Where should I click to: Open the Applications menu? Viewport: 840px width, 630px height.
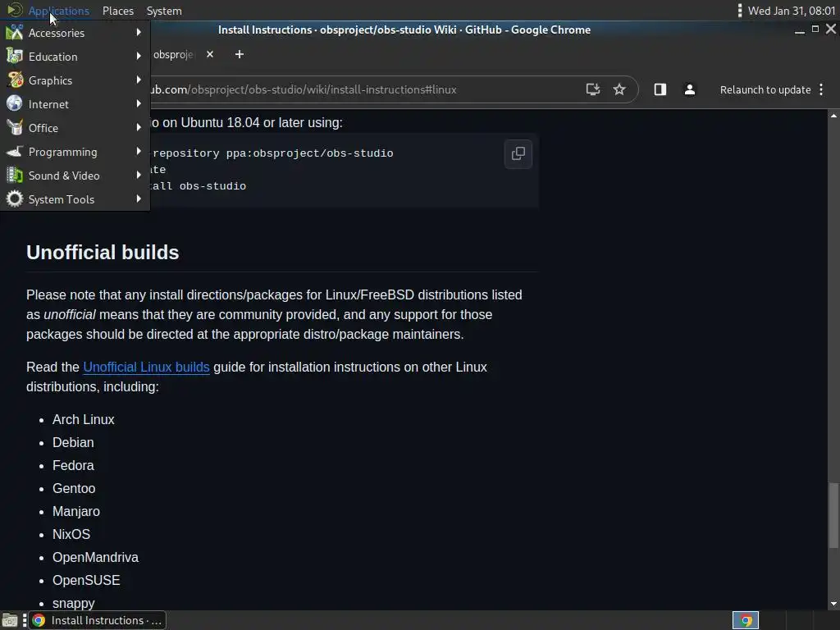click(x=58, y=11)
